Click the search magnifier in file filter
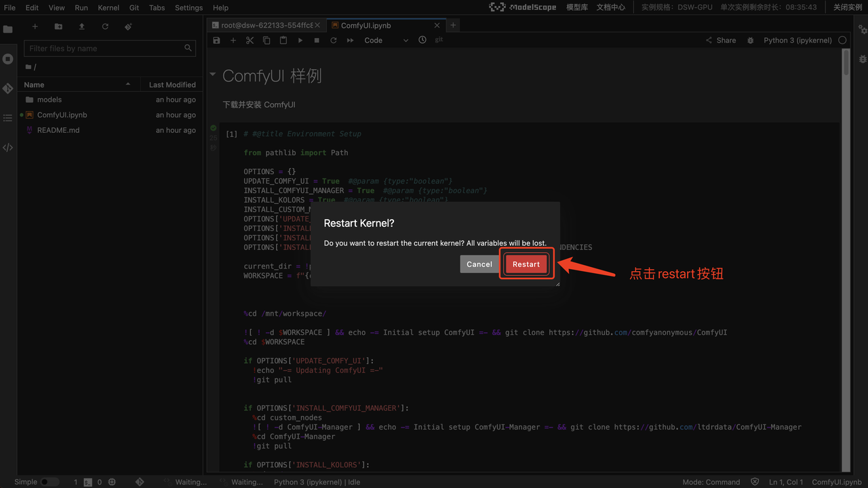 [189, 48]
